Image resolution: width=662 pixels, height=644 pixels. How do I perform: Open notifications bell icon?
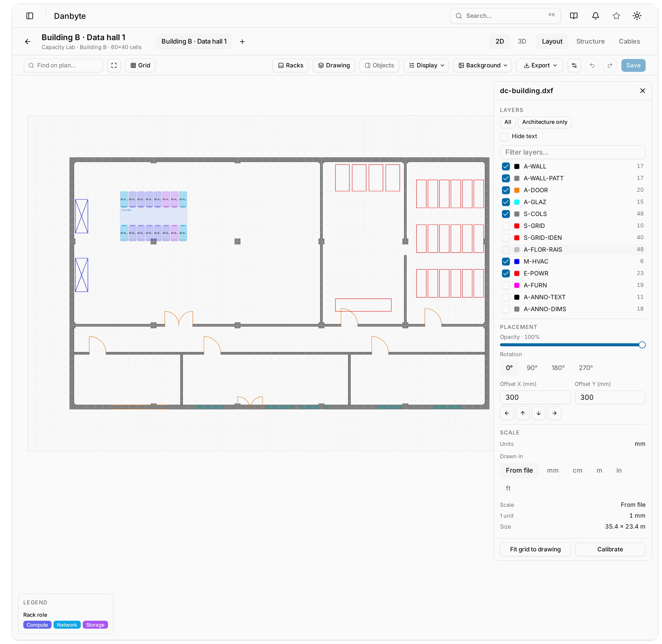coord(595,16)
